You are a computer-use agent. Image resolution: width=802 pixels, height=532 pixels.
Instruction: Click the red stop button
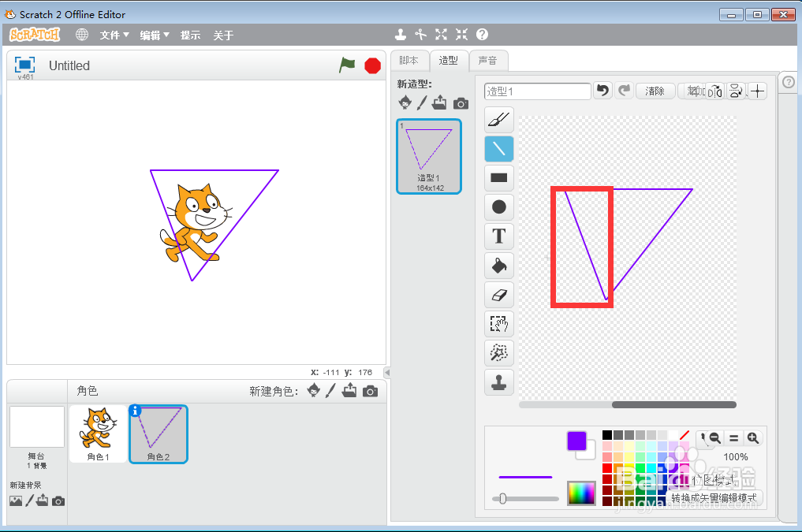pos(372,66)
